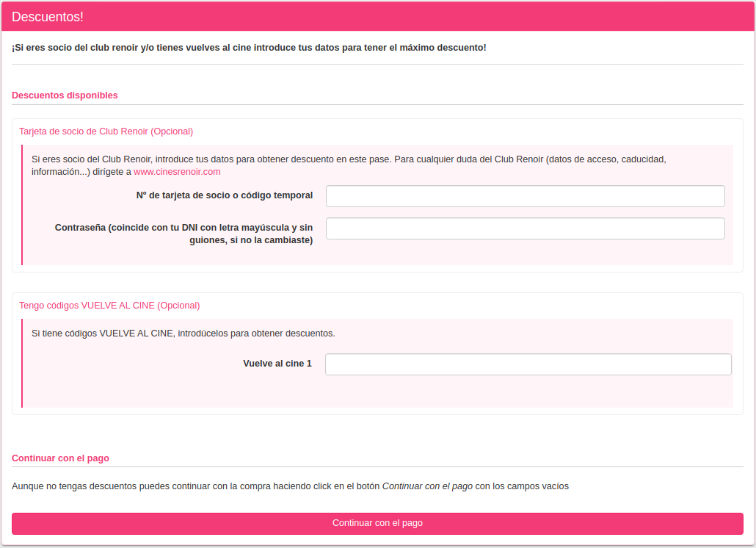Click the Nº de tarjeta de socio label
Viewport: 756px width, 548px height.
coord(225,195)
